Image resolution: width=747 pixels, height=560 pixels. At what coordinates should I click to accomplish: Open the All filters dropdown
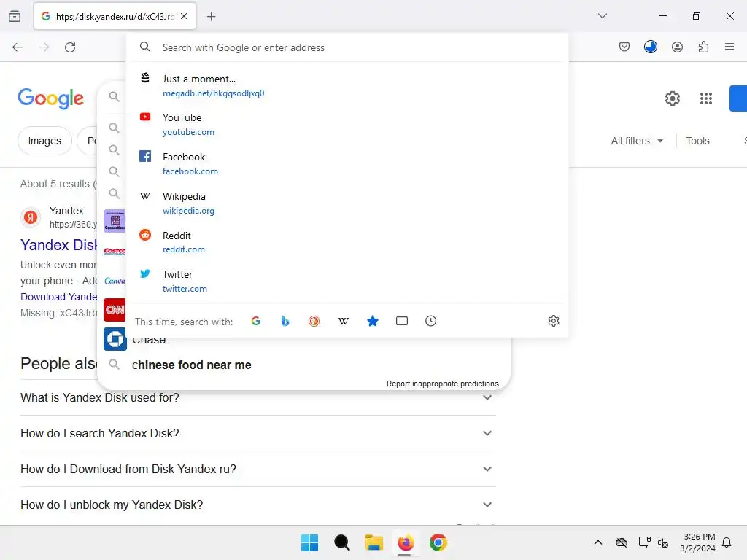[637, 141]
